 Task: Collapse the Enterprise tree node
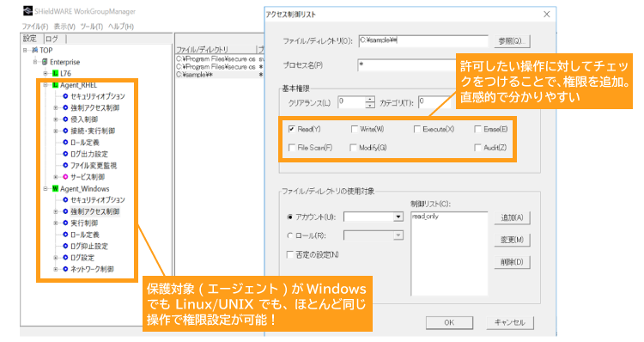35,62
